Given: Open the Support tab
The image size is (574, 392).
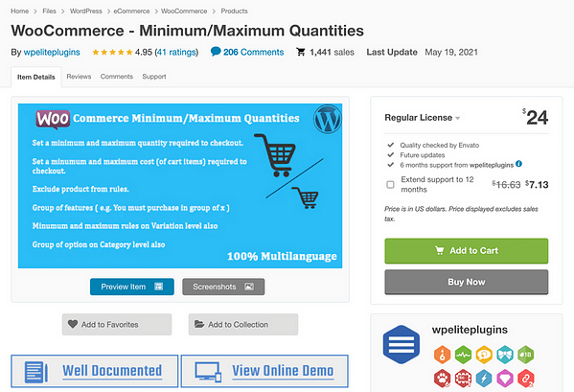Looking at the screenshot, I should (154, 77).
